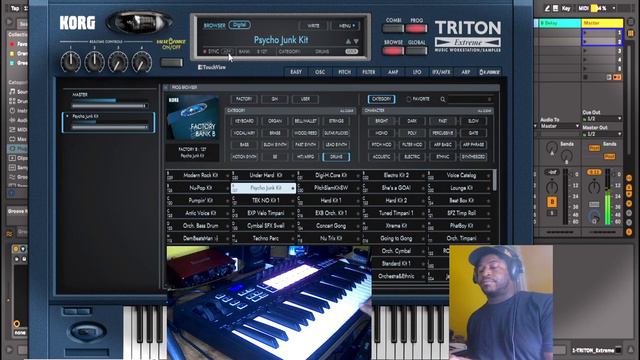Click the Stop All Clips button on the Master track
This screenshot has height=360, width=640.
(x=586, y=77)
